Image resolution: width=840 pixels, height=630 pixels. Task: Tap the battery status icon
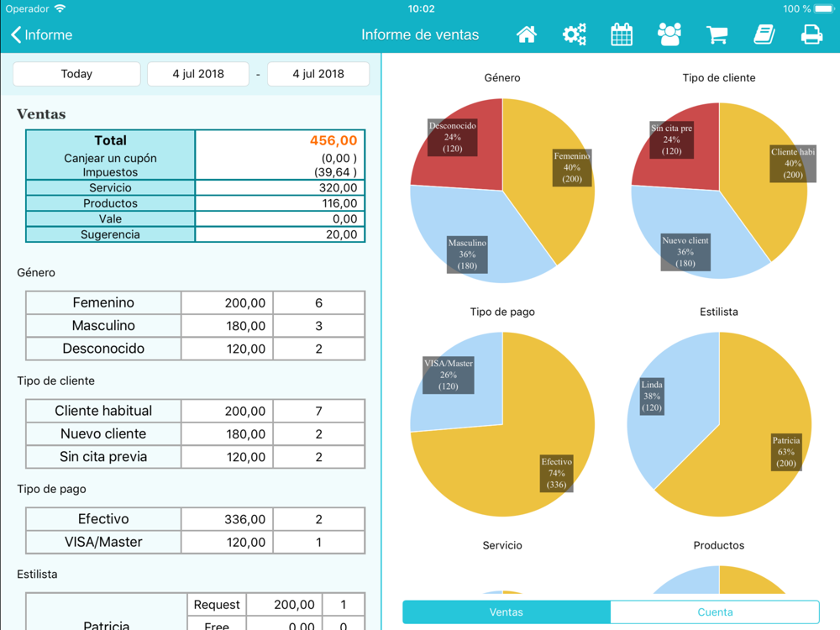tap(824, 8)
